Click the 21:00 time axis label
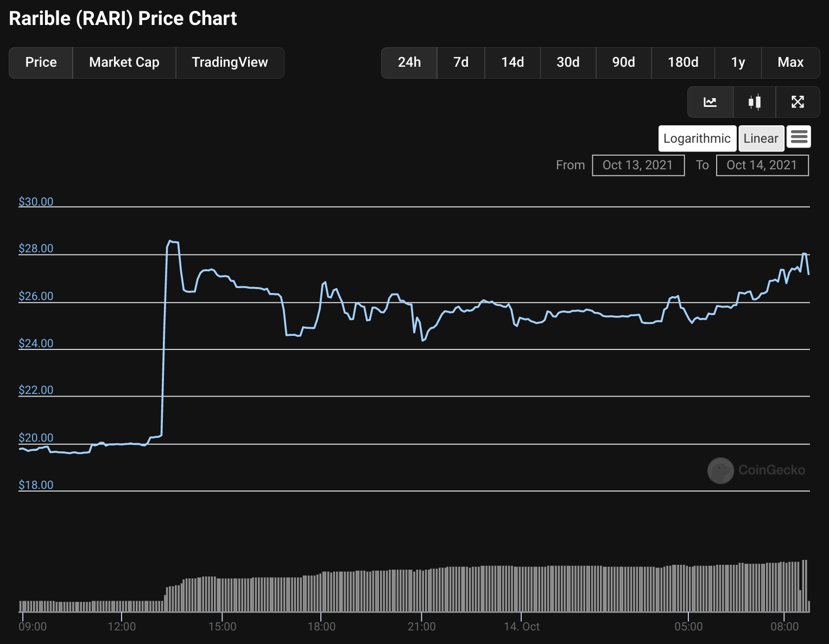This screenshot has width=829, height=644. click(x=422, y=627)
